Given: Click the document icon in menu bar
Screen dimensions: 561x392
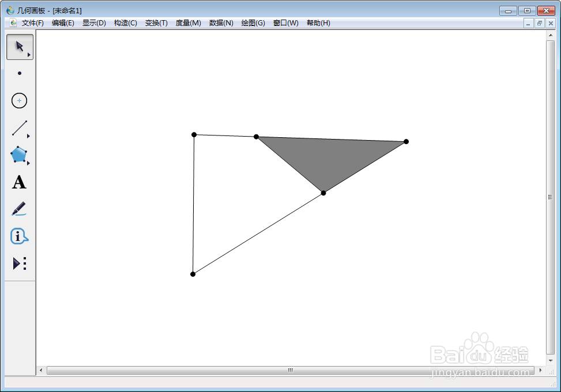Looking at the screenshot, I should click(x=13, y=23).
